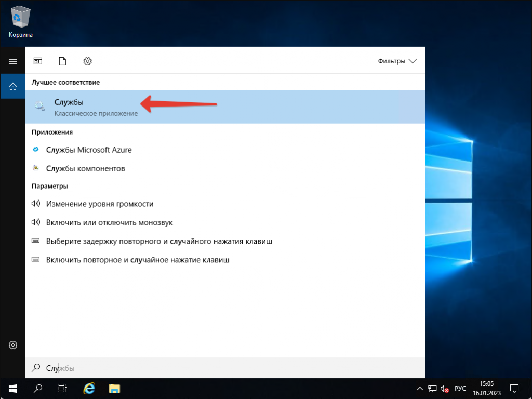Image resolution: width=532 pixels, height=399 pixels.
Task: Click the Службы gear icon in best match
Action: (39, 107)
